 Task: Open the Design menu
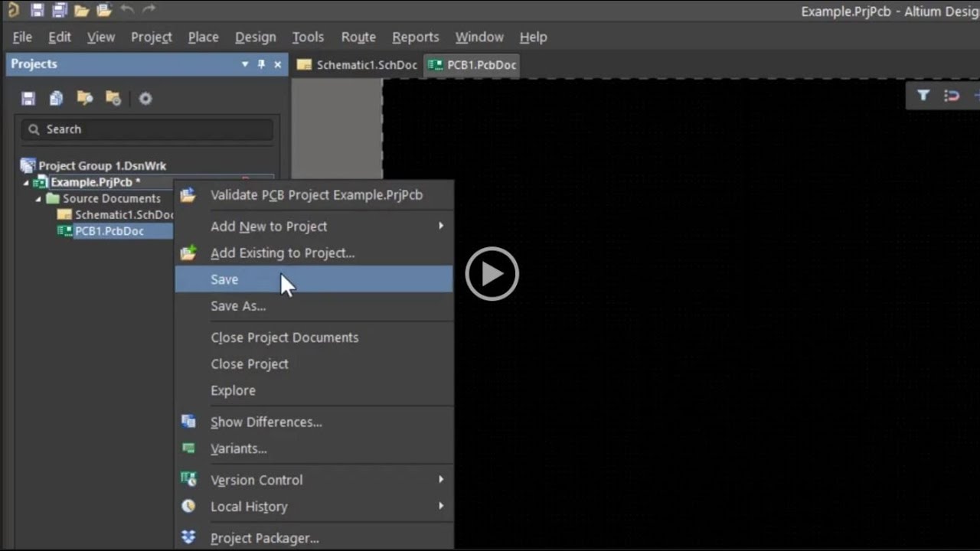tap(256, 37)
